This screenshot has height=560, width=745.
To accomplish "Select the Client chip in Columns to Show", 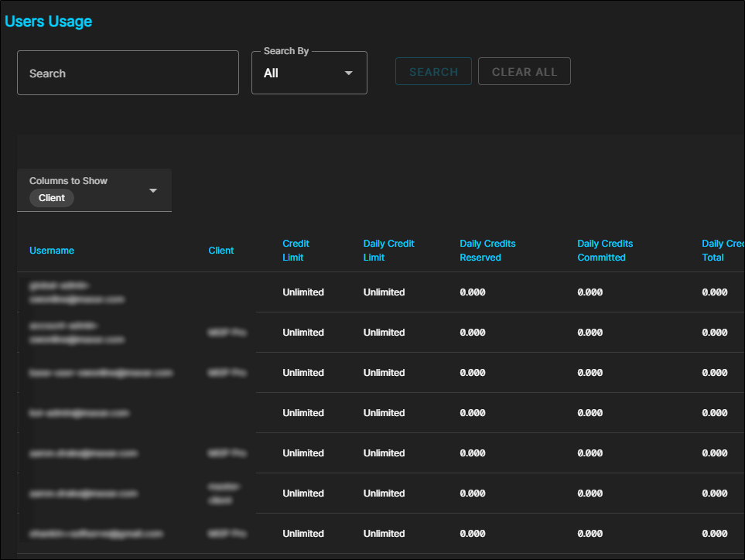I will tap(52, 198).
